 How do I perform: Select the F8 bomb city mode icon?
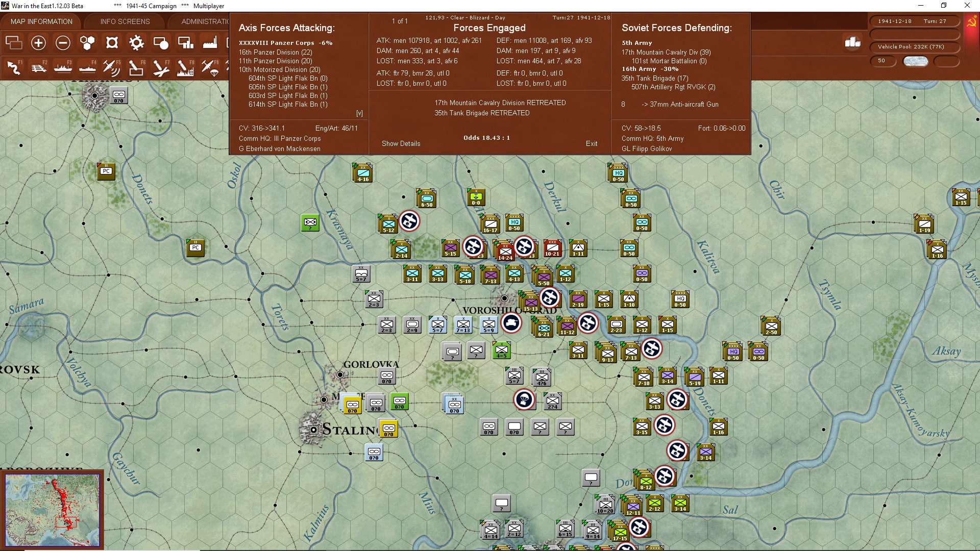[x=185, y=67]
